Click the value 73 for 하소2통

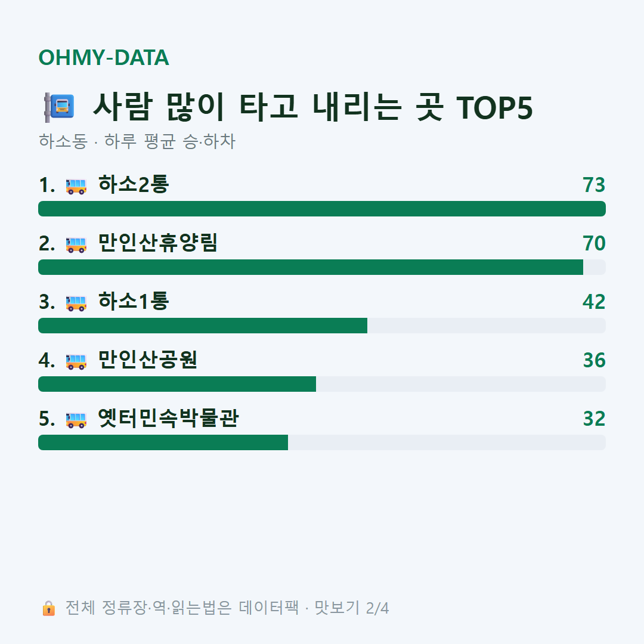click(594, 185)
